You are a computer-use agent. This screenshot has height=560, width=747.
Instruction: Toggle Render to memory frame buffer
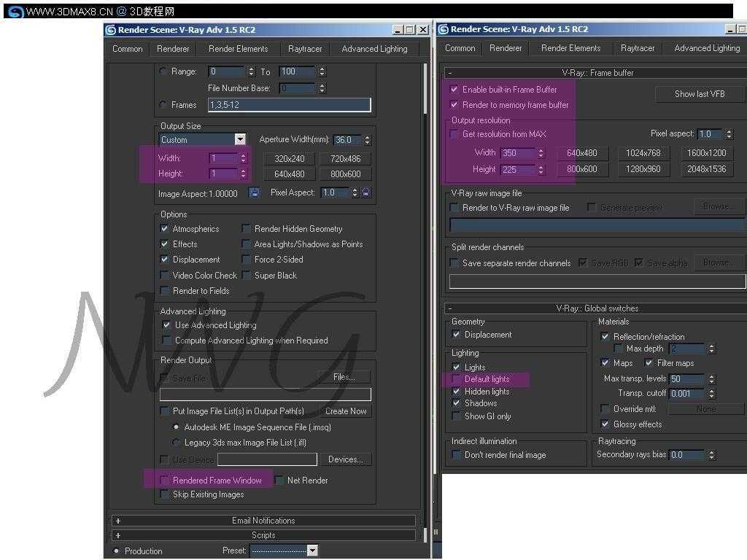[454, 105]
